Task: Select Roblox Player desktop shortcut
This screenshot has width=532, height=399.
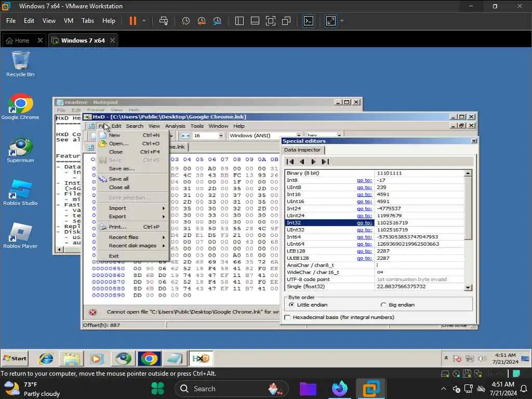Action: (20, 236)
